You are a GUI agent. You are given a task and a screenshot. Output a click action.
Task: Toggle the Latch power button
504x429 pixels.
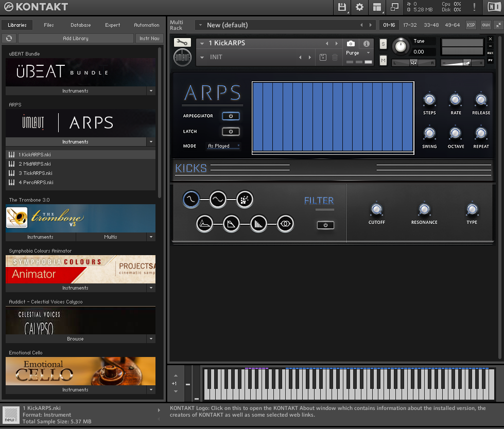click(231, 131)
